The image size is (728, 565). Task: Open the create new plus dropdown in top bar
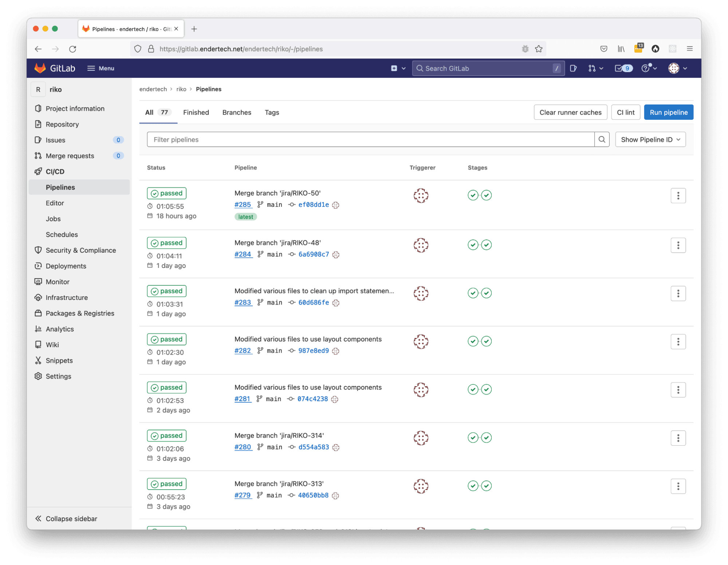398,68
